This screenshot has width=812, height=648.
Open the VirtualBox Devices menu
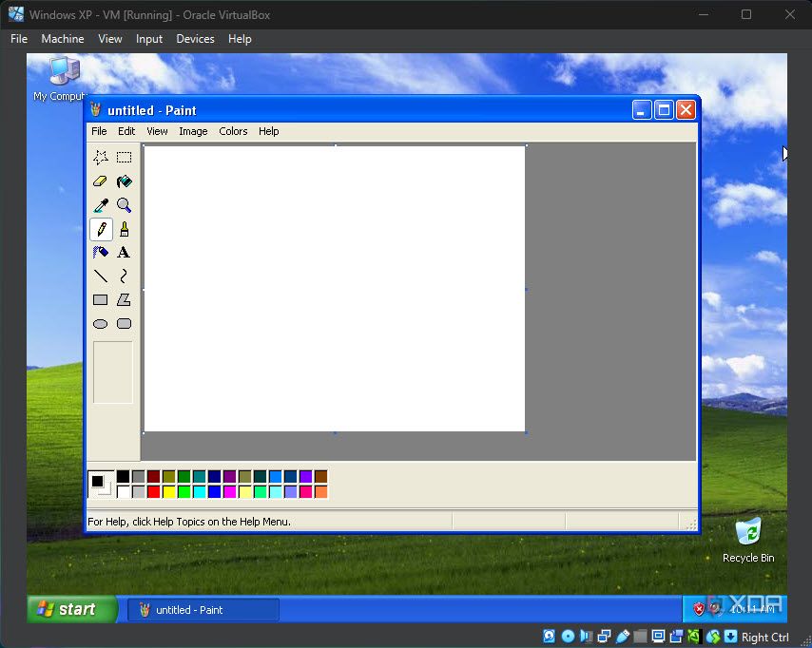pos(195,39)
